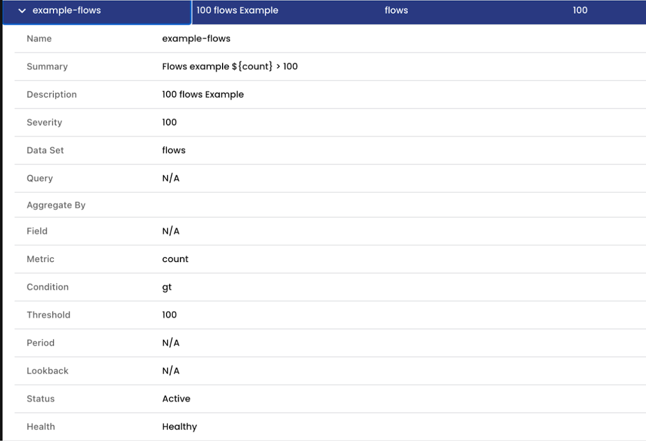Click the '100' severity header cell
This screenshot has width=646, height=445.
tap(580, 11)
